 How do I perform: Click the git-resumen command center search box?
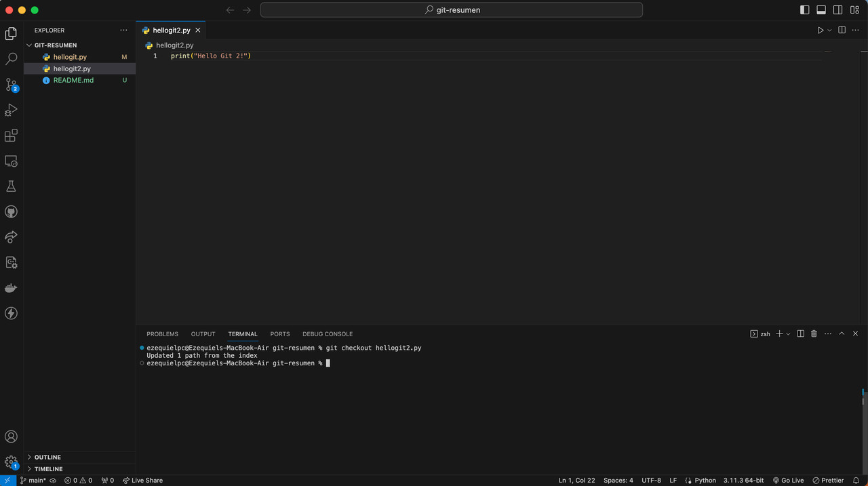pyautogui.click(x=452, y=10)
